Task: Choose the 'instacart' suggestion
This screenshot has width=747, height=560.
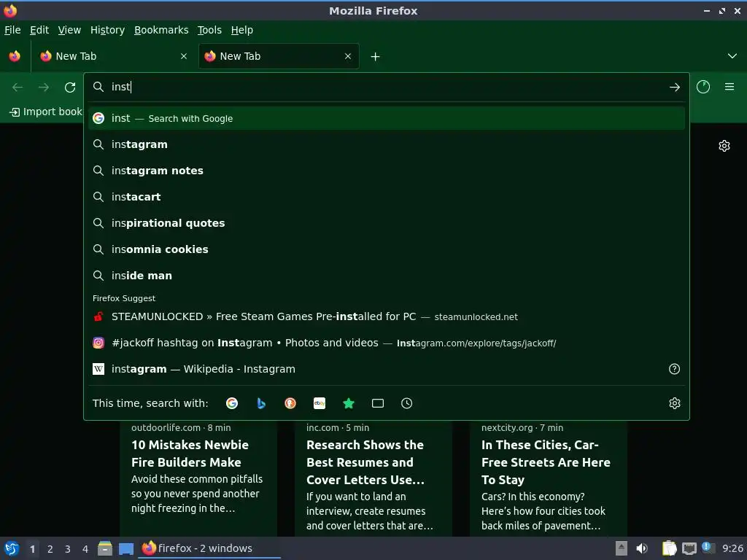Action: point(387,197)
